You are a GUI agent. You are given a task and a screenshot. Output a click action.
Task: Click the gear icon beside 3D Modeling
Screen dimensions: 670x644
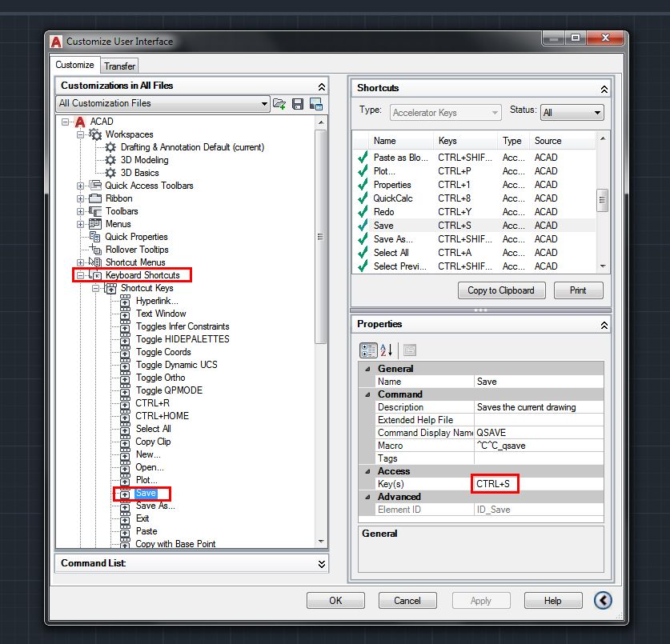pyautogui.click(x=110, y=160)
